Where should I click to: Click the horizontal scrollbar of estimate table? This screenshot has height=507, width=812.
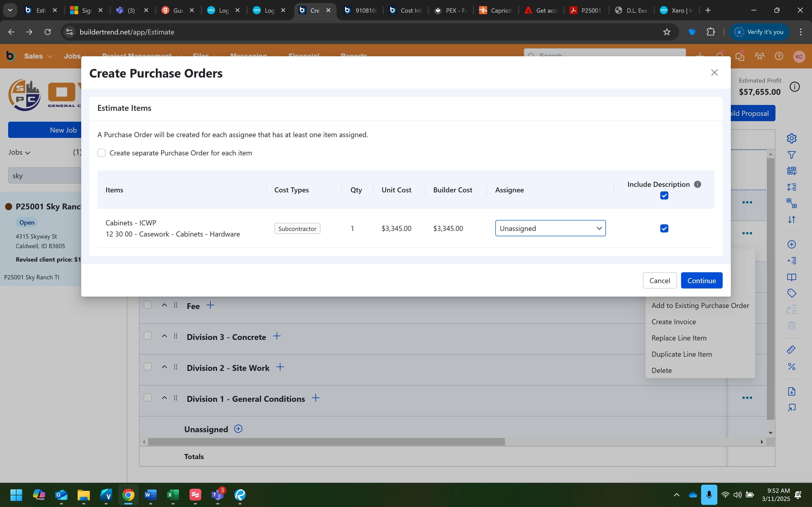tap(326, 442)
